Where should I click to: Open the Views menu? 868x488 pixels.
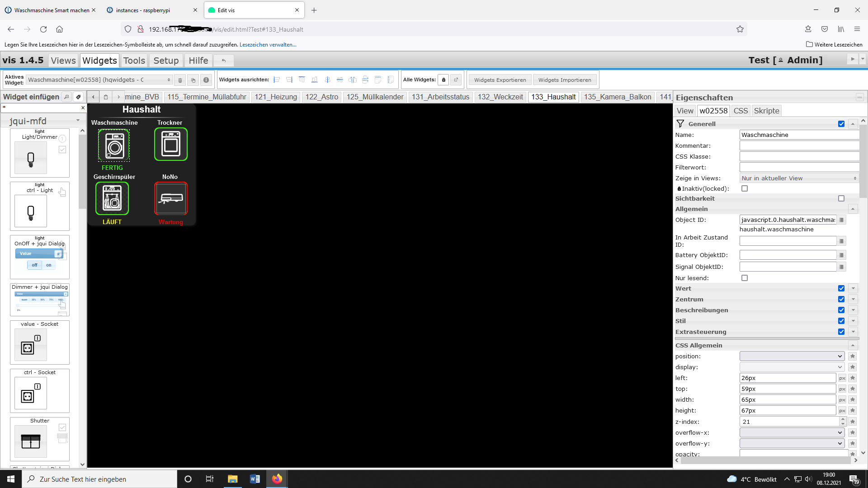(63, 61)
